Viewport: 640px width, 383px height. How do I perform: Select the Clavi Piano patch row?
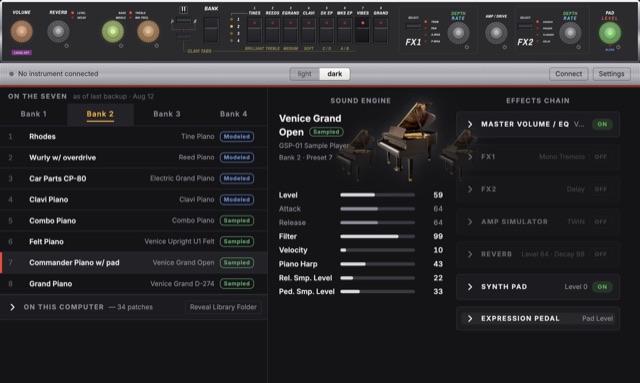pyautogui.click(x=133, y=200)
